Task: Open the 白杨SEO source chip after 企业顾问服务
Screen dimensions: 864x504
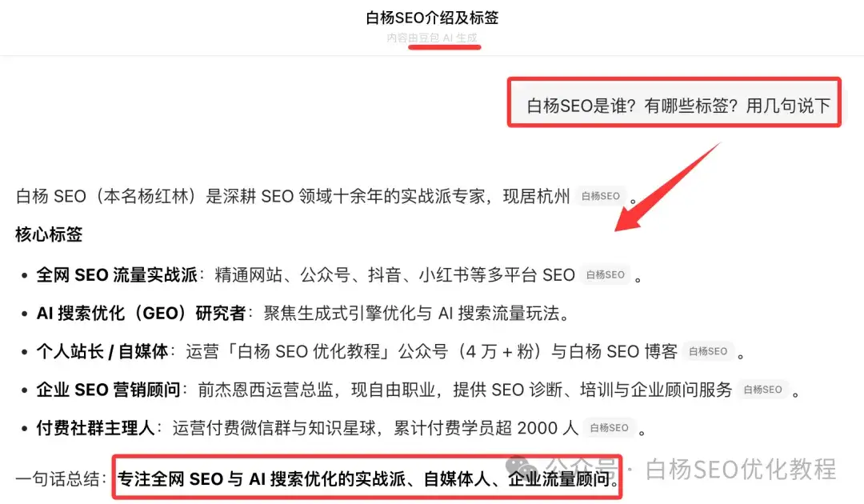Action: pyautogui.click(x=762, y=390)
